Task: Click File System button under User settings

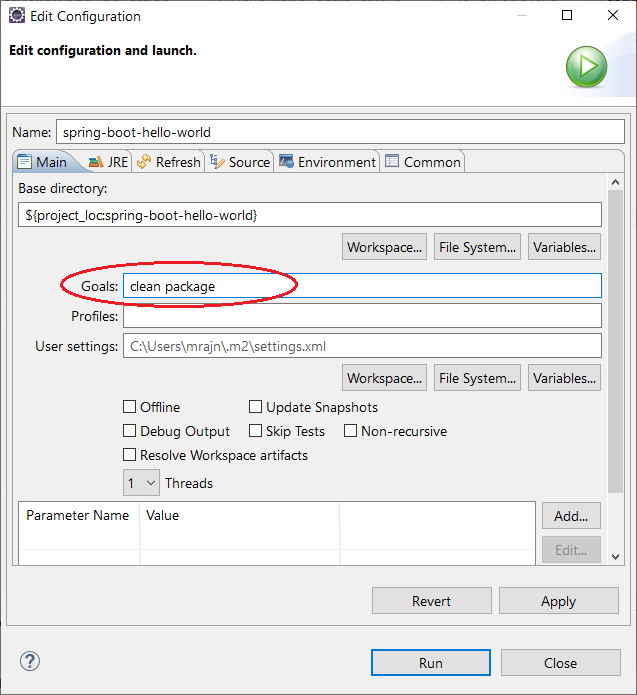Action: coord(477,378)
